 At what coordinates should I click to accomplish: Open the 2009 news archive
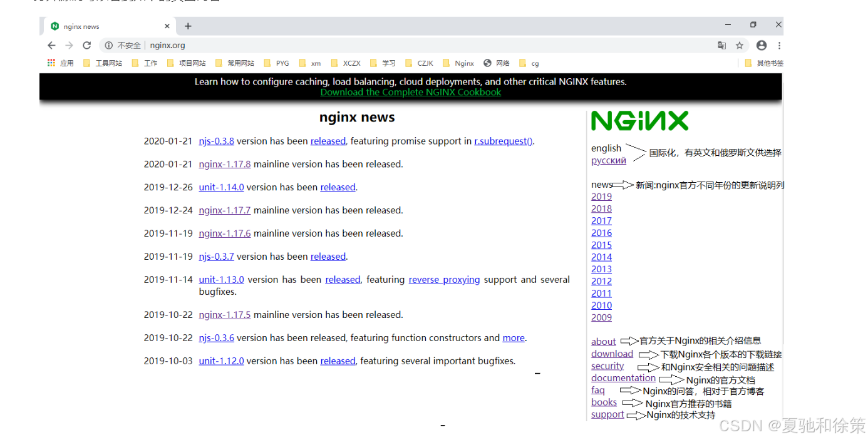[601, 318]
